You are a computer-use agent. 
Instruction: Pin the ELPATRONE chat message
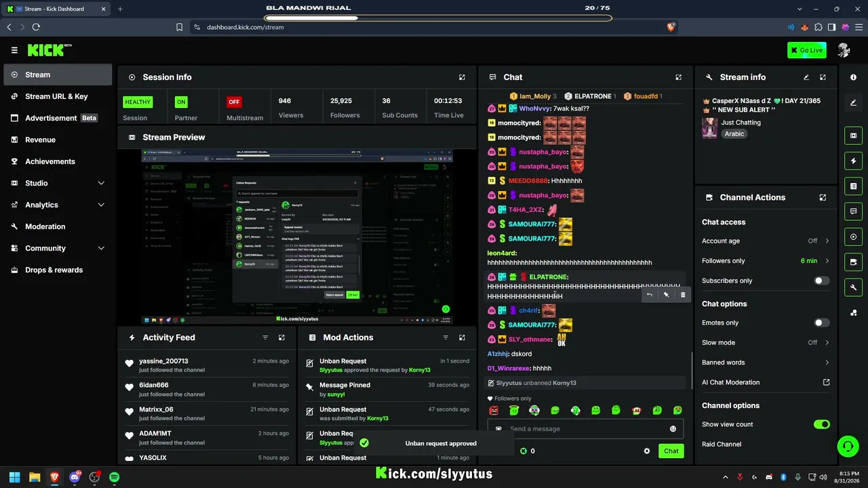click(666, 295)
